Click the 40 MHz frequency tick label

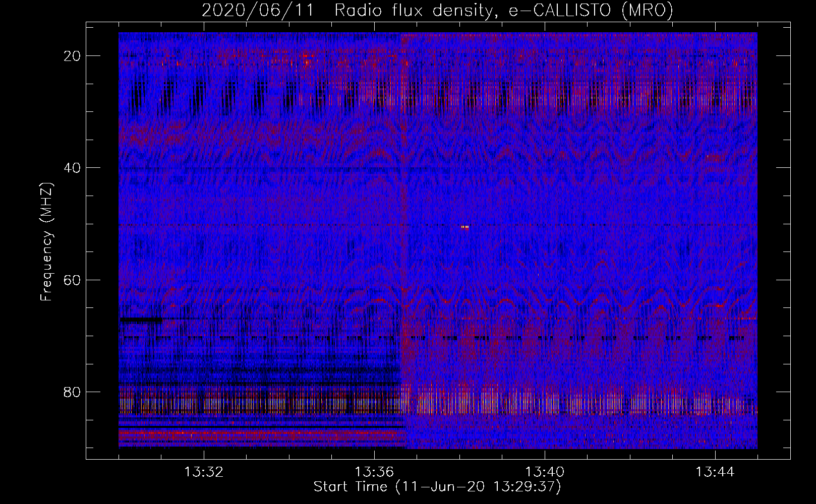[x=72, y=168]
